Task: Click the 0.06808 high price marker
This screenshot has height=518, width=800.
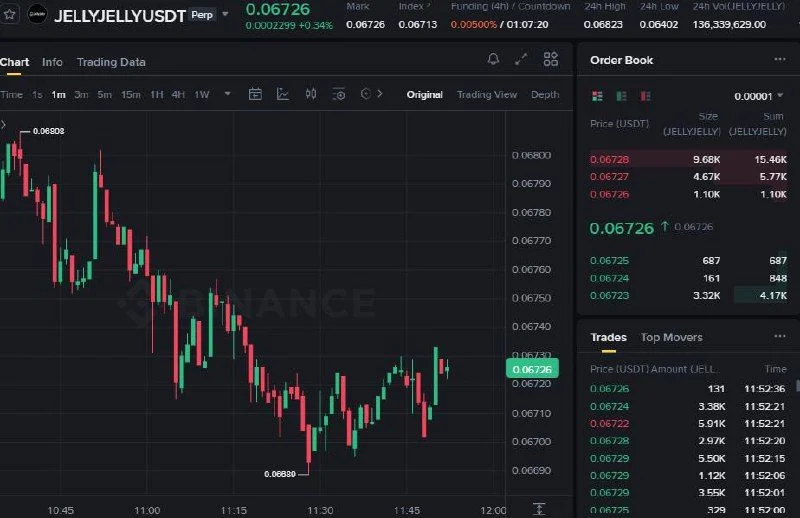Action: [48, 131]
